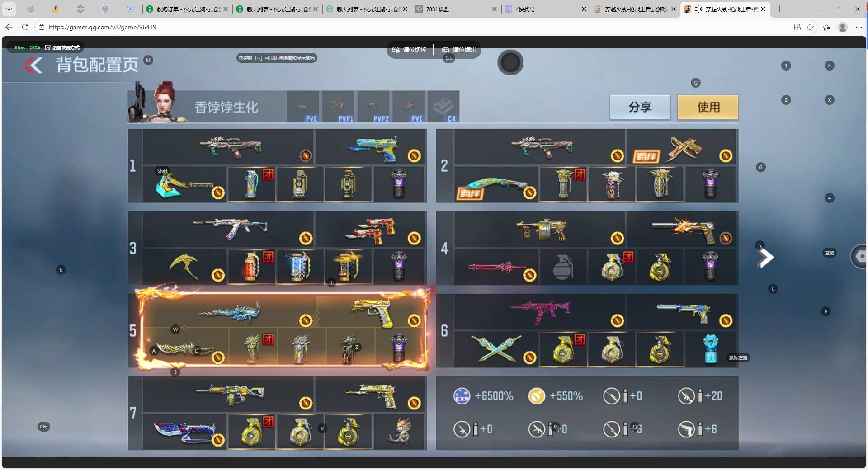Switch to the 7881联盟 browser tab
This screenshot has width=868, height=470.
pyautogui.click(x=456, y=9)
